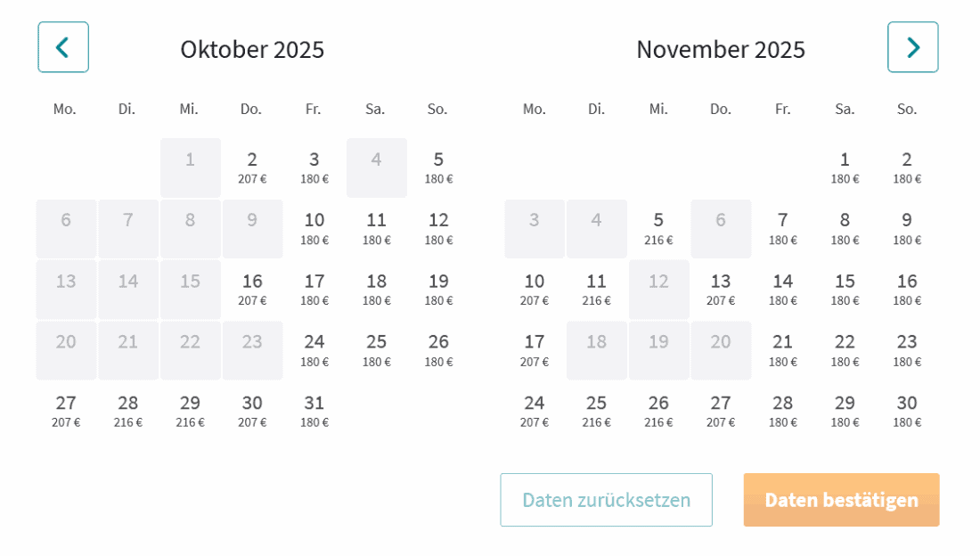The height and width of the screenshot is (556, 980).
Task: Select November 1 date cell
Action: coord(845,168)
